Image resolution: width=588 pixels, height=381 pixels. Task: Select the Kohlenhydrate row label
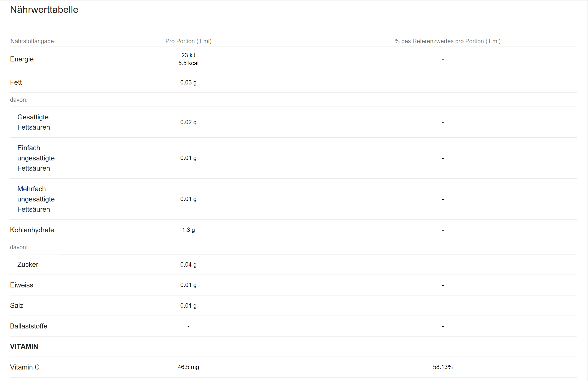32,230
